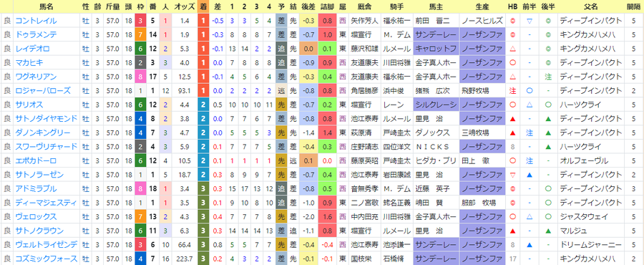Open the アドミラブル horse link
The height and width of the screenshot is (265, 644).
pyautogui.click(x=36, y=188)
